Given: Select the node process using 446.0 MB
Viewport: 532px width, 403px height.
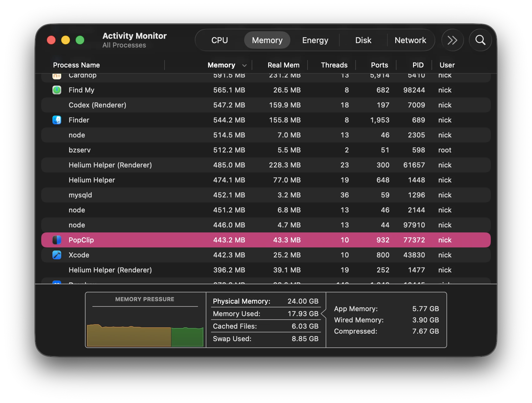Looking at the screenshot, I should pyautogui.click(x=266, y=225).
